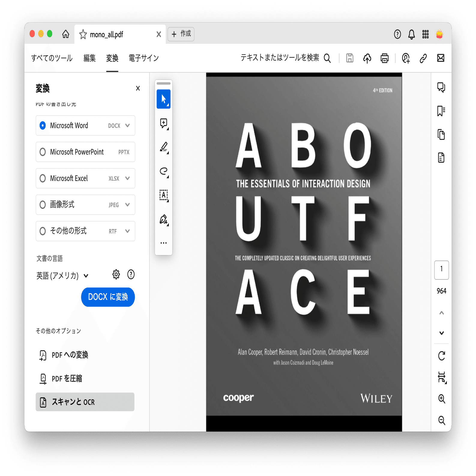Viewport: 476px width, 476px height.
Task: Click the search magnifier icon
Action: 327,58
